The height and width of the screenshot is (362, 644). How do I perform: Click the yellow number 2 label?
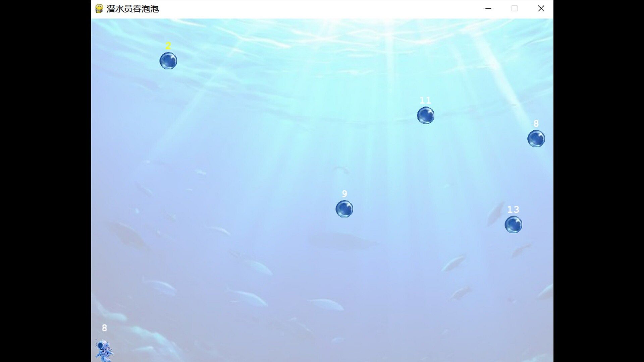pyautogui.click(x=168, y=46)
